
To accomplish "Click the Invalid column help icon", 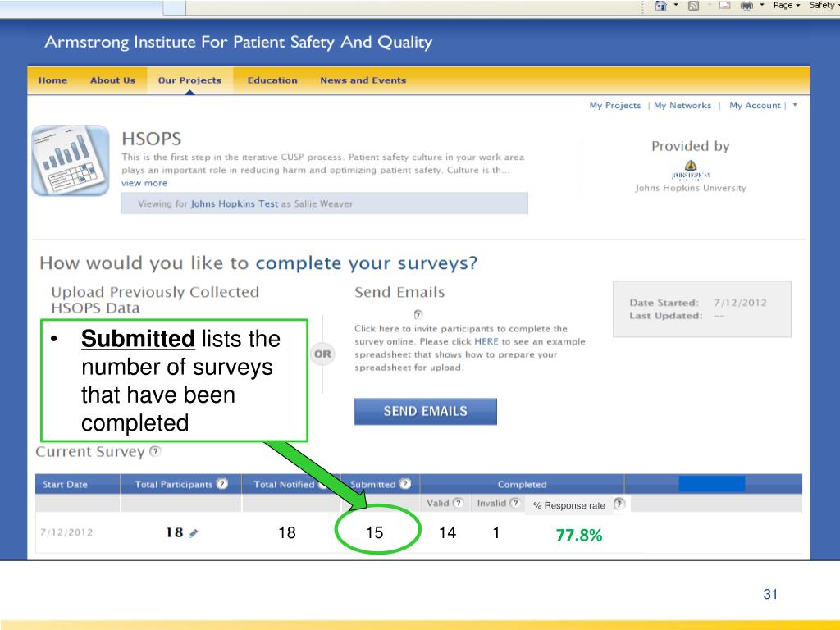I will point(515,503).
